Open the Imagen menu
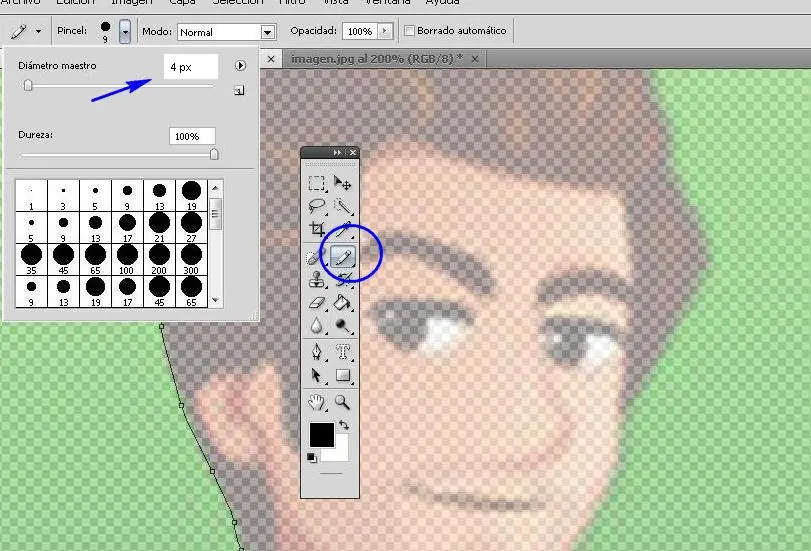Screen dimensions: 811x551 click(131, 3)
